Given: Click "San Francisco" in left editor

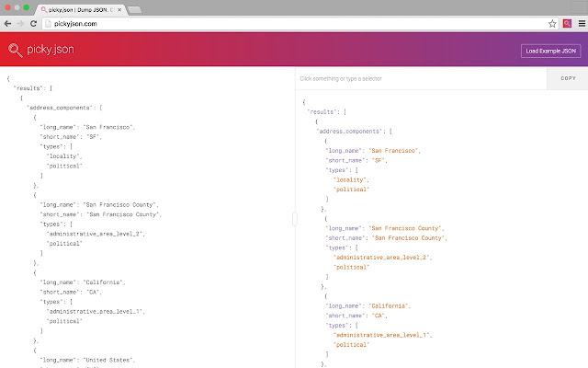Looking at the screenshot, I should click(108, 127).
